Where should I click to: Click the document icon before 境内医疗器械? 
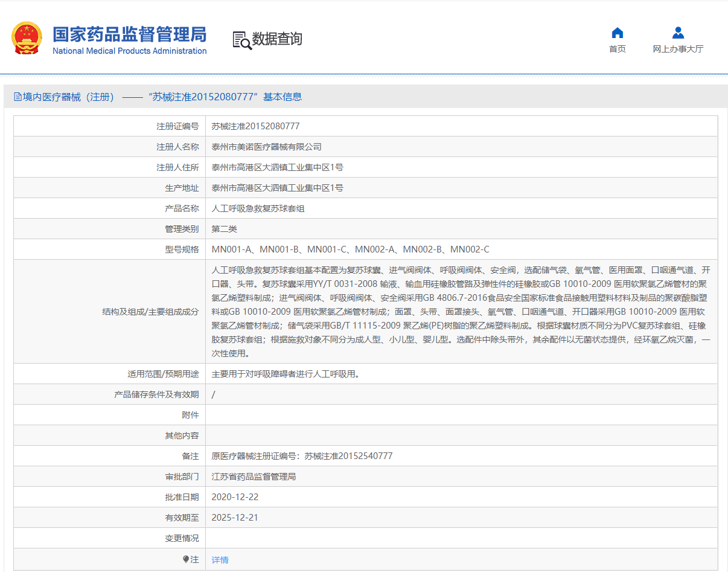click(x=18, y=97)
